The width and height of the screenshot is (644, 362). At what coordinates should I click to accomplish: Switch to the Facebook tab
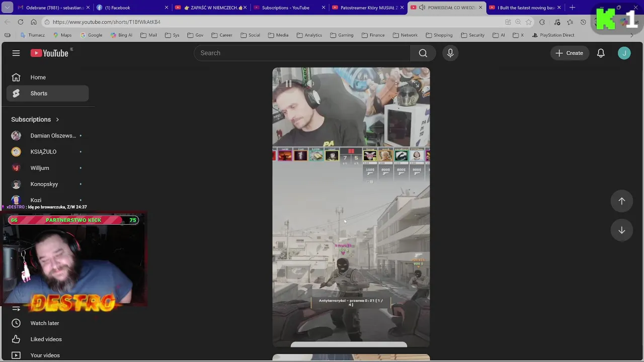131,8
